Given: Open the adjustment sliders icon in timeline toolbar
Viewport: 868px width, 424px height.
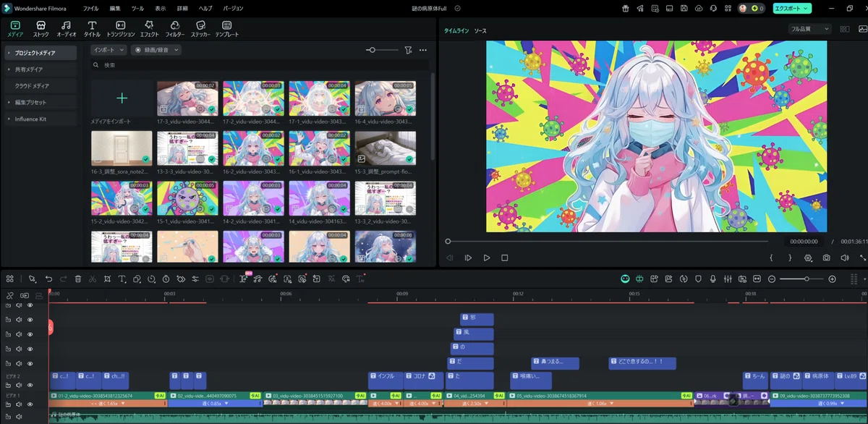Looking at the screenshot, I should coord(195,279).
